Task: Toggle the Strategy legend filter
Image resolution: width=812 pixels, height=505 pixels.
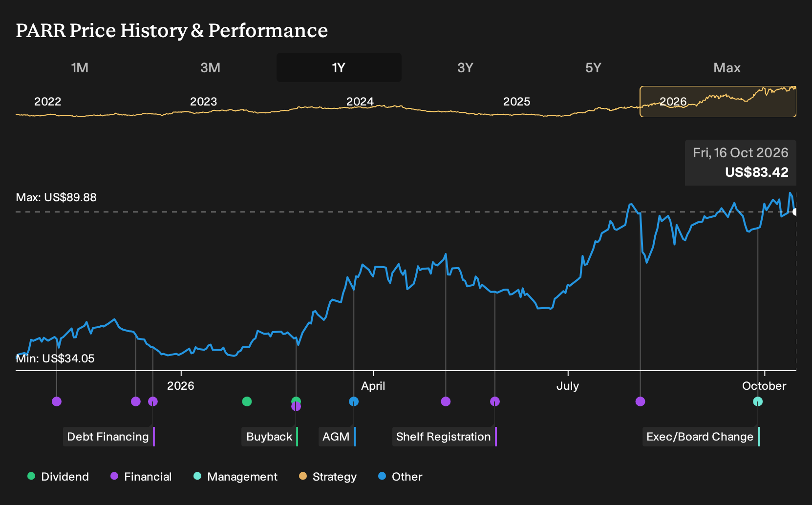Action: (x=328, y=477)
